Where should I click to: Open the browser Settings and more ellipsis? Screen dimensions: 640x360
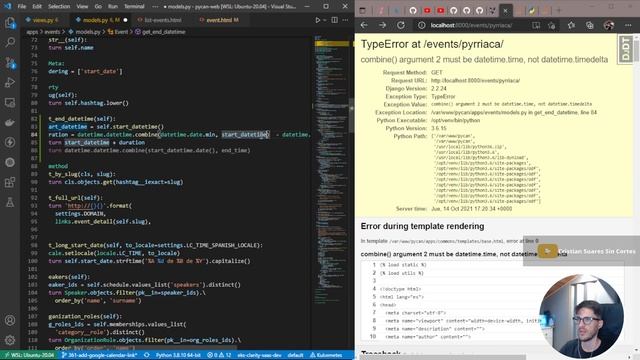pos(628,25)
